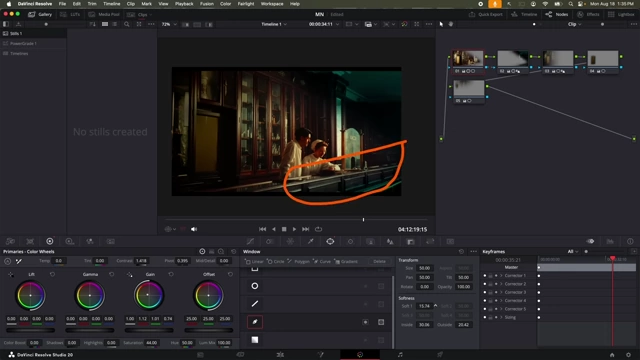The height and width of the screenshot is (360, 640).
Task: Toggle loop playback button
Action: (318, 229)
